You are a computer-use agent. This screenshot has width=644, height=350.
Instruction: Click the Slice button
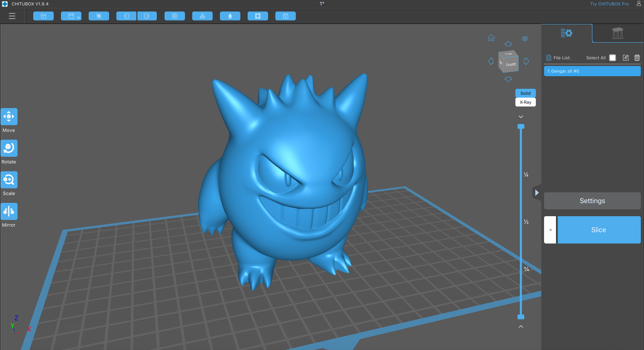598,230
